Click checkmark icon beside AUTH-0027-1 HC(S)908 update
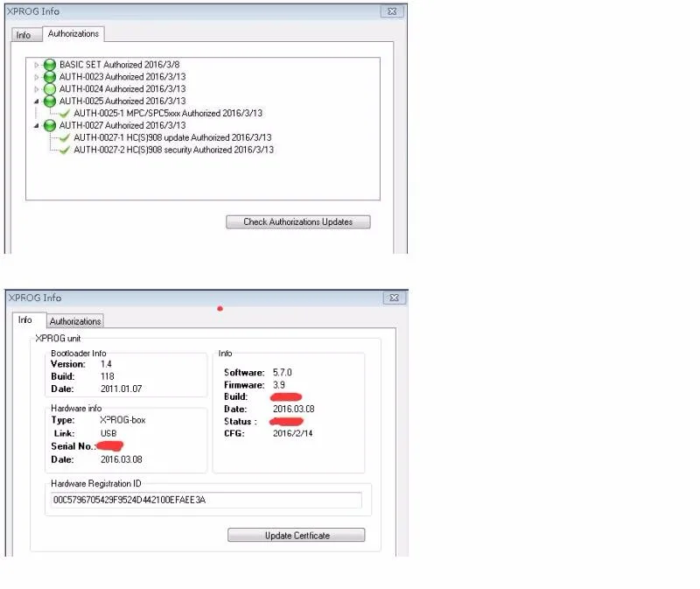 65,137
